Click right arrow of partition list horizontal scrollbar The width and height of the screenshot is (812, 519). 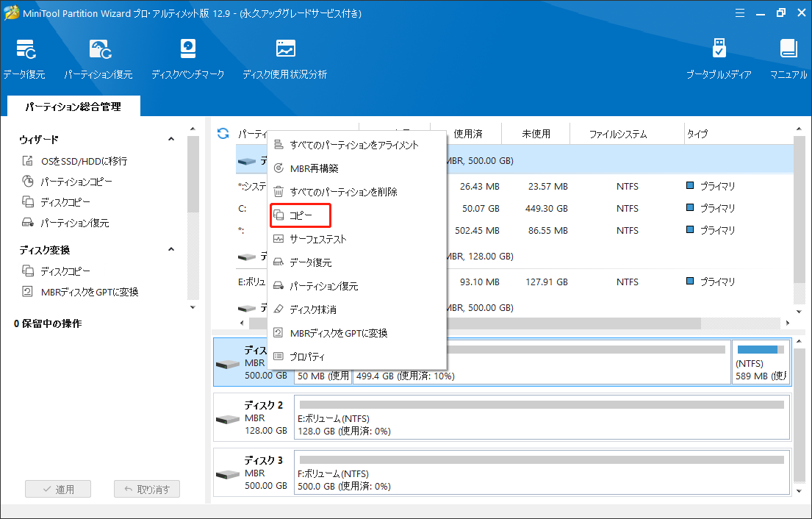(x=788, y=323)
